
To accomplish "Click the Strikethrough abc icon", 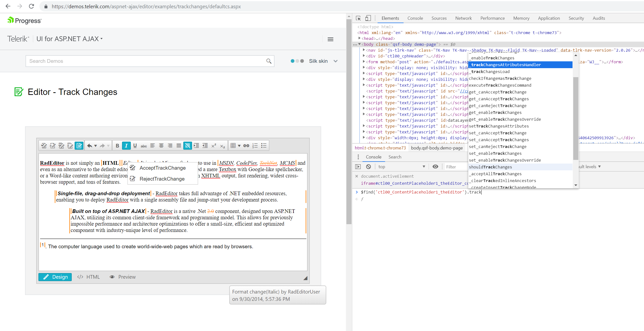I will coord(144,146).
